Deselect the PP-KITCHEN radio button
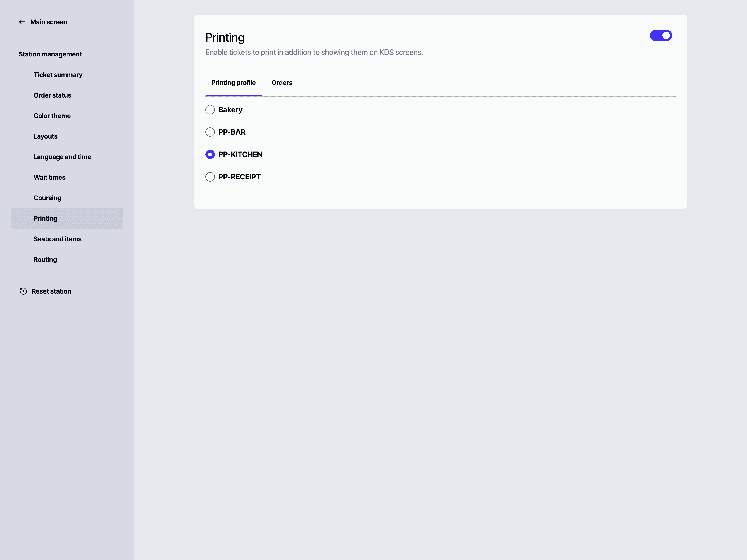Viewport: 747px width, 560px height. (210, 154)
